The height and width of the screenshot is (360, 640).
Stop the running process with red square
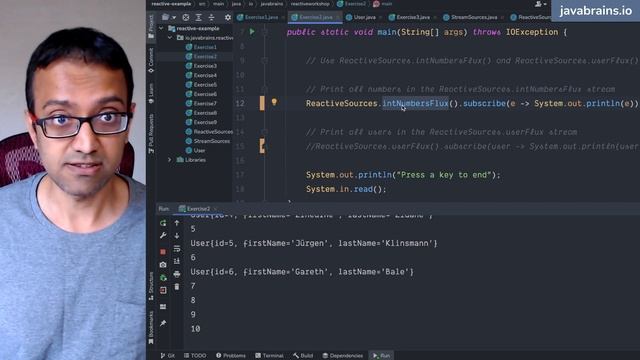[x=163, y=251]
